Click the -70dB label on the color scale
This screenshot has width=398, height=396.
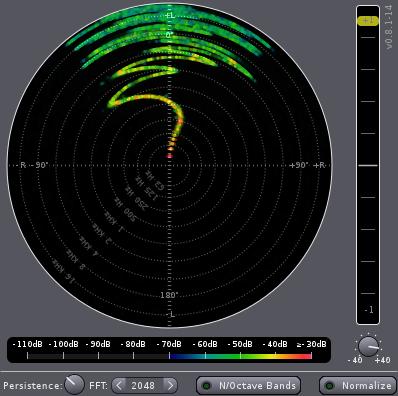point(169,344)
